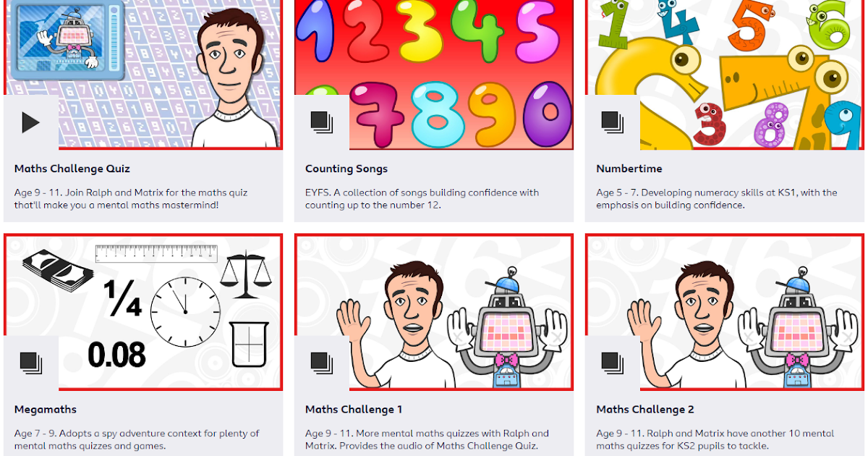Click the Megamaths spy adventure description text
The image size is (868, 456).
tap(137, 439)
